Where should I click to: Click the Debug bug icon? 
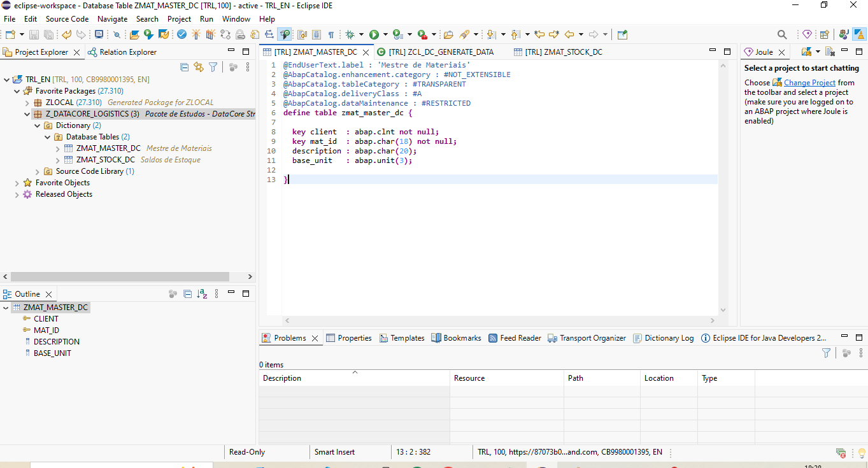pos(350,34)
